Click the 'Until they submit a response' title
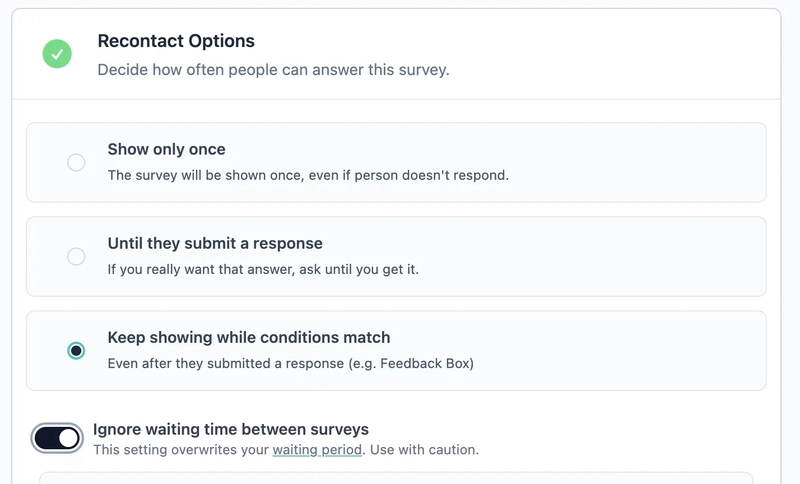Viewport: 800px width, 484px height. [x=215, y=243]
